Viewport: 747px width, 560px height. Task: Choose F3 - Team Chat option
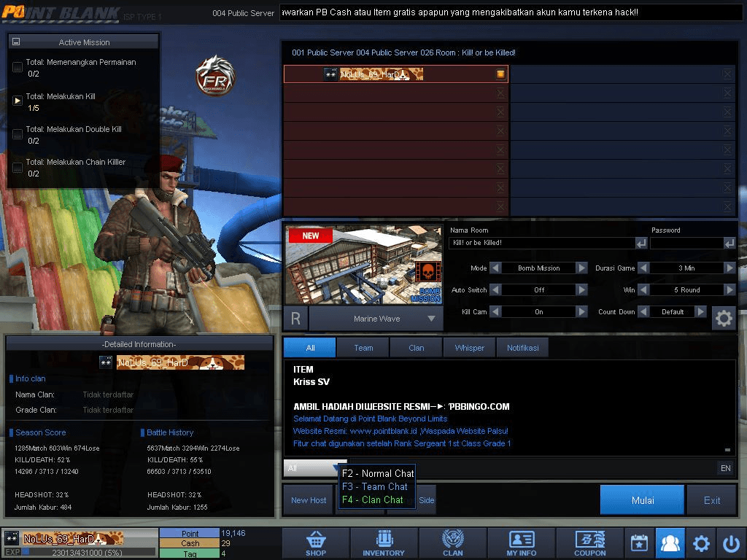point(375,486)
